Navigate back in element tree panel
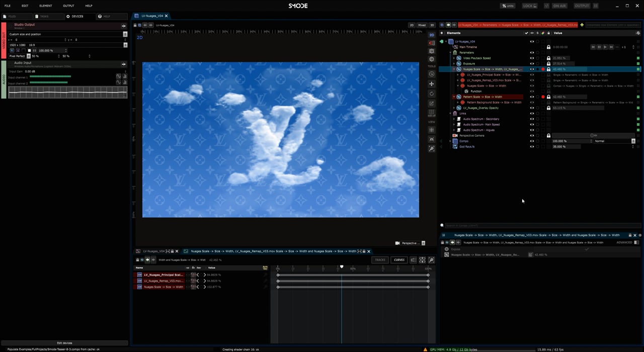This screenshot has height=352, width=644. click(x=448, y=25)
